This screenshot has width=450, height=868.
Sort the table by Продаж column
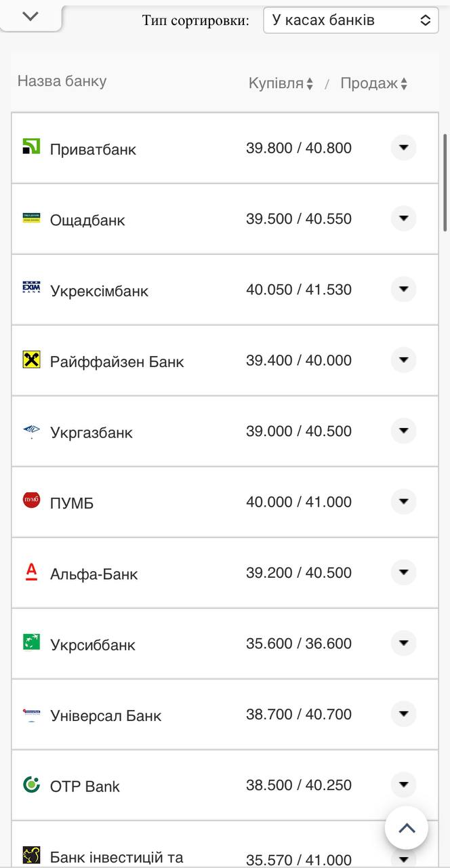pos(373,83)
